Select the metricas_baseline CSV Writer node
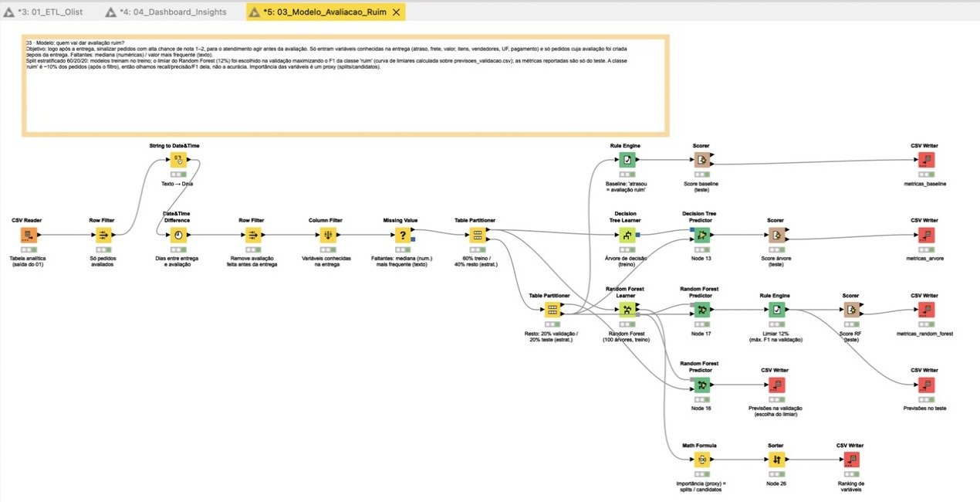The image size is (980, 502). point(926,161)
